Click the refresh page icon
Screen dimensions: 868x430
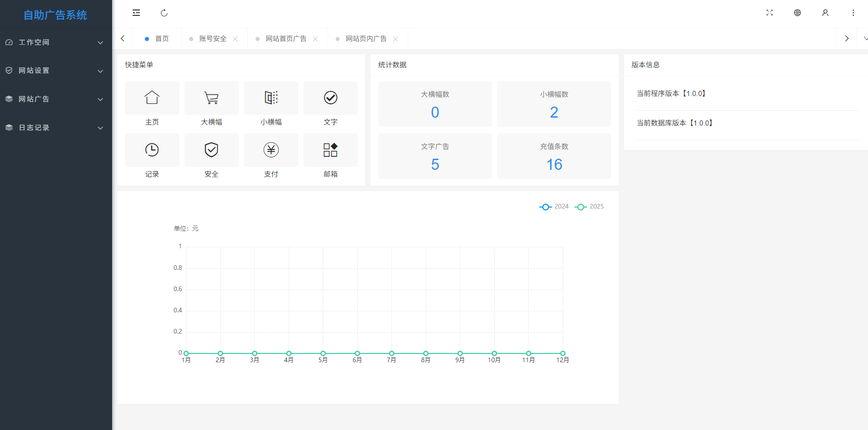click(164, 13)
